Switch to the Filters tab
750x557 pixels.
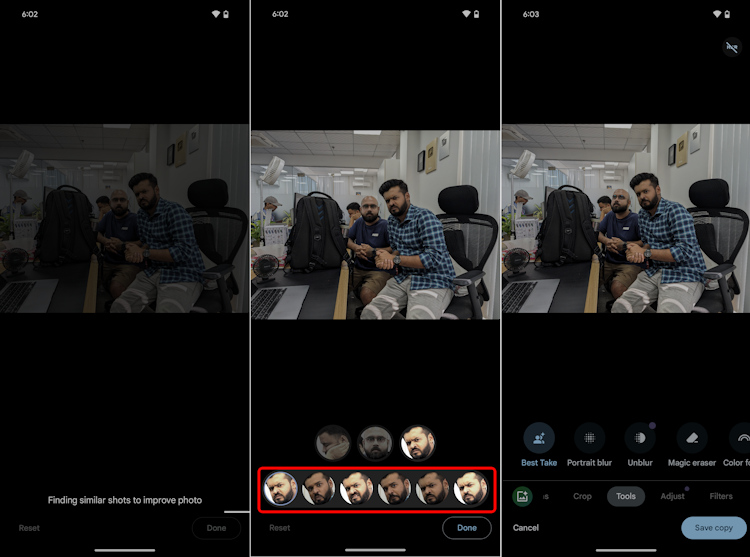tap(721, 496)
